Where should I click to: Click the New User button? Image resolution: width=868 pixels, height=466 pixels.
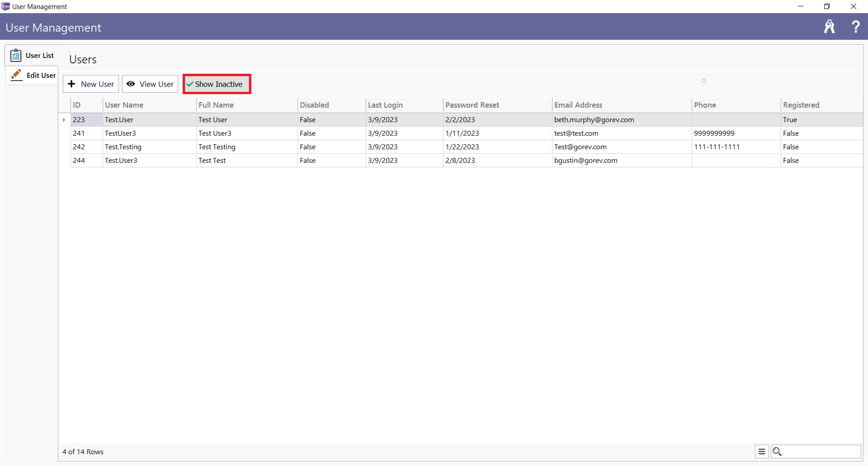coord(91,84)
